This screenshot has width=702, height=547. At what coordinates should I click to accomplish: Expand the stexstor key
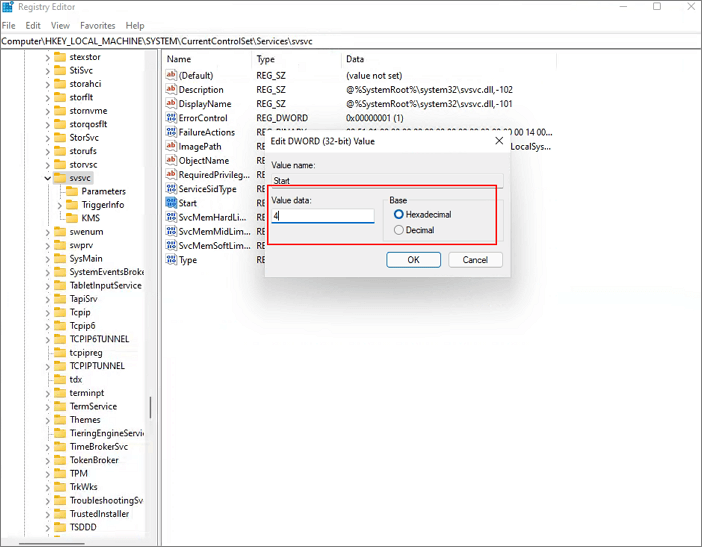pos(47,57)
